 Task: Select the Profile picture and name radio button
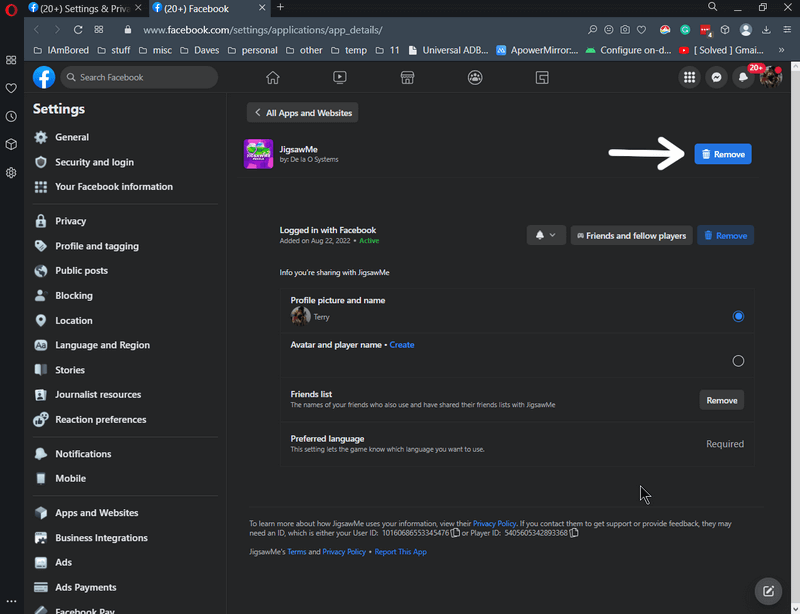click(738, 316)
